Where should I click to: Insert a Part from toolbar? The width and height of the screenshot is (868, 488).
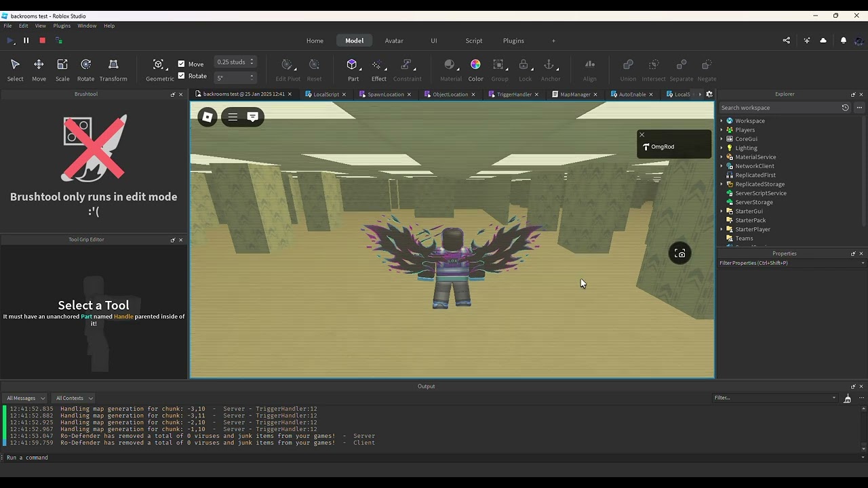[353, 70]
